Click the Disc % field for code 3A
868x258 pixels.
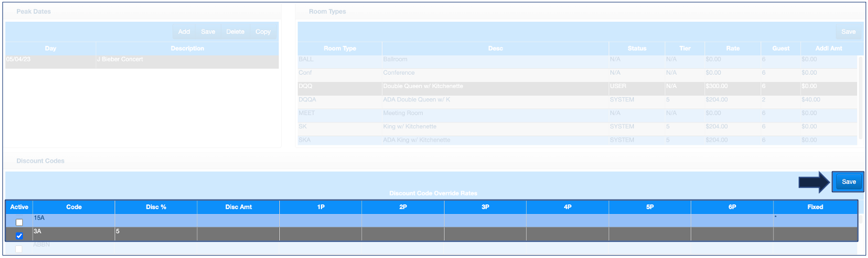[156, 234]
